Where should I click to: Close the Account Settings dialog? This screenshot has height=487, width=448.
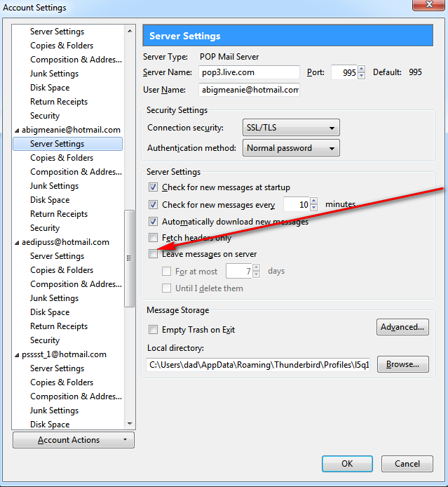click(x=429, y=4)
